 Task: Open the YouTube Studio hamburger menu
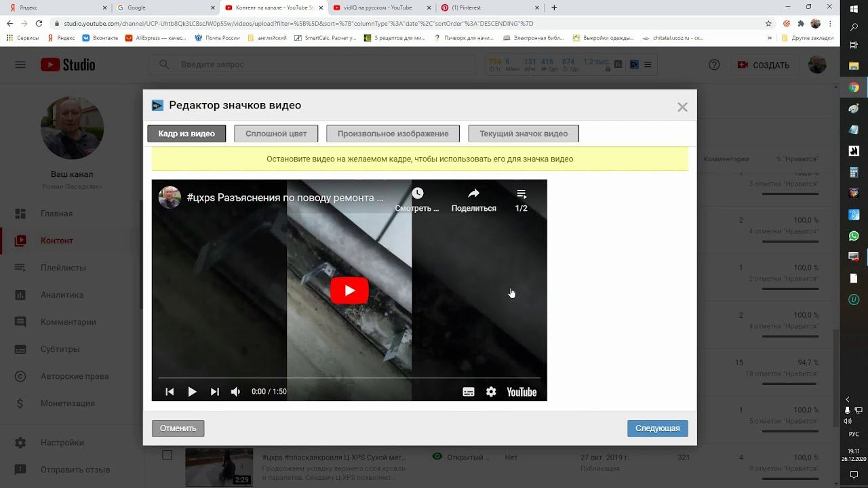[20, 65]
